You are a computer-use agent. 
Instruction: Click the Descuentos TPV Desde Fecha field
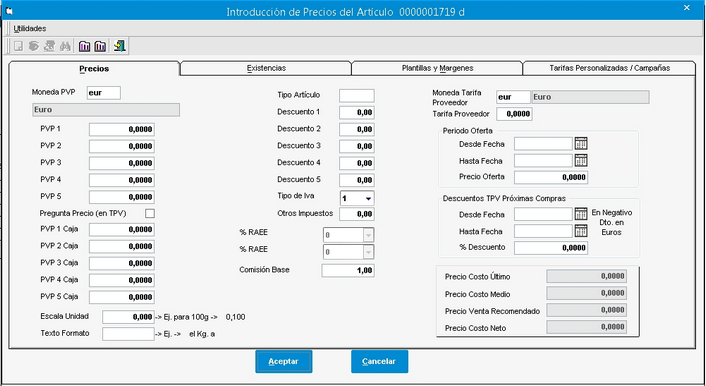point(543,214)
